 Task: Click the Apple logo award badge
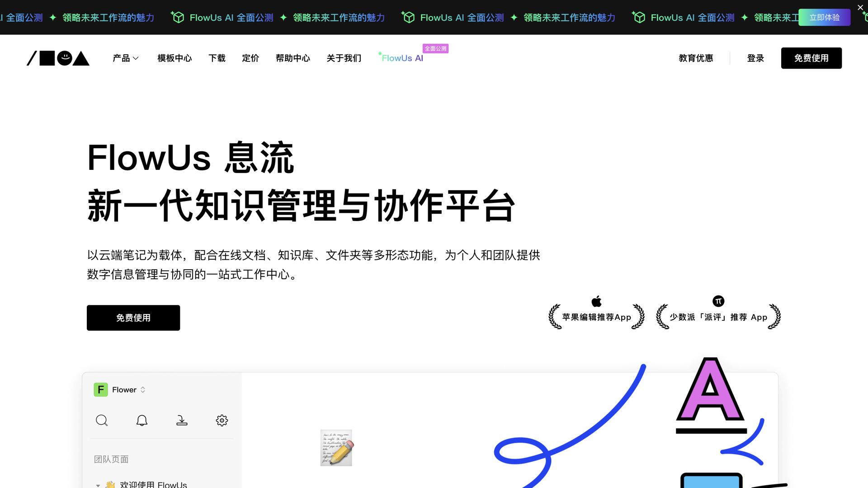point(596,301)
